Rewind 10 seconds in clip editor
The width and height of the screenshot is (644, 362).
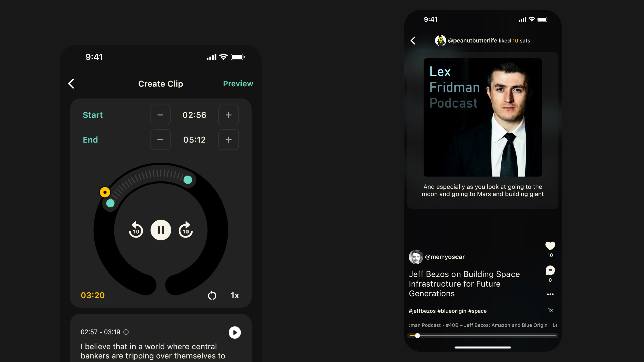(x=136, y=230)
